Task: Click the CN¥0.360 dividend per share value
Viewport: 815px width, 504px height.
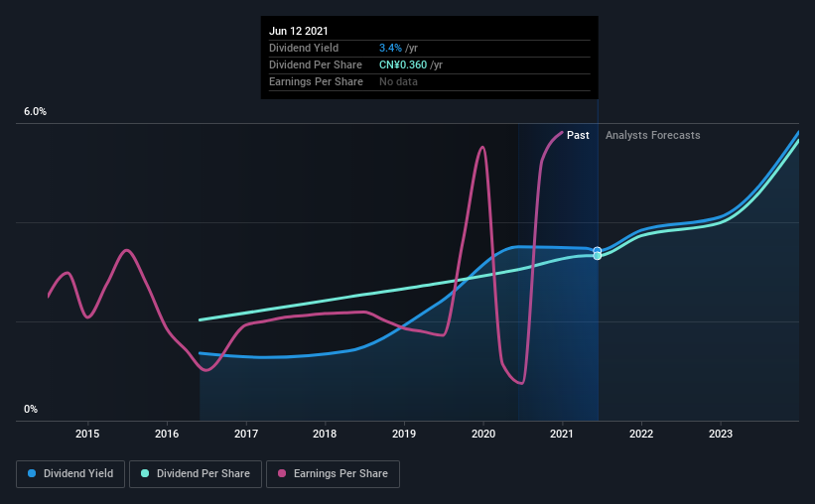Action: (403, 64)
